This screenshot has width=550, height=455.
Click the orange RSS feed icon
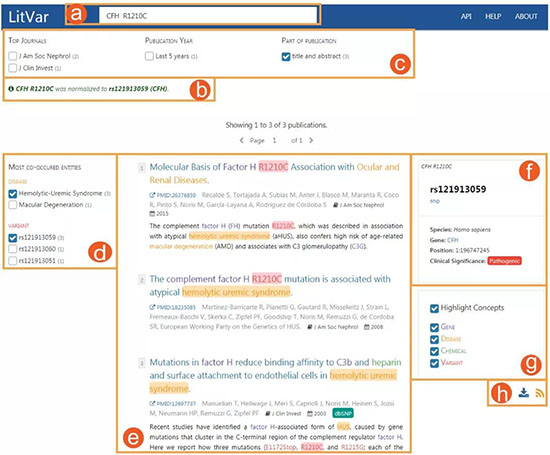pyautogui.click(x=540, y=394)
